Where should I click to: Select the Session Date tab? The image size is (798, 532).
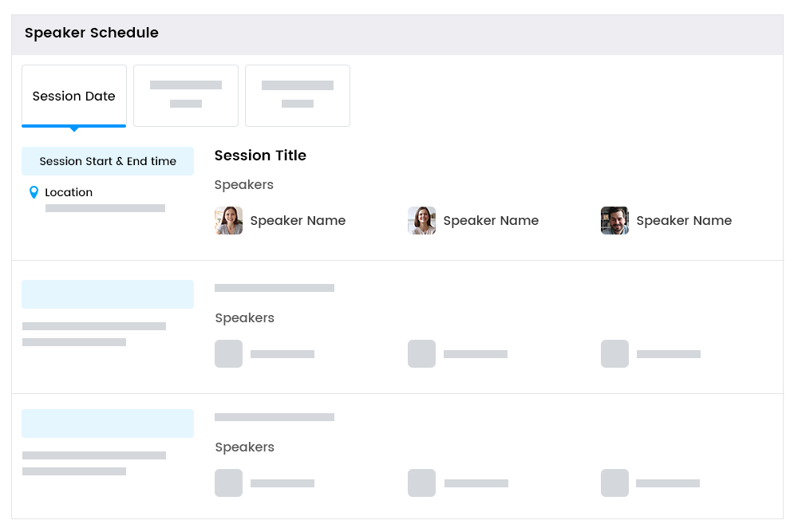[x=73, y=96]
